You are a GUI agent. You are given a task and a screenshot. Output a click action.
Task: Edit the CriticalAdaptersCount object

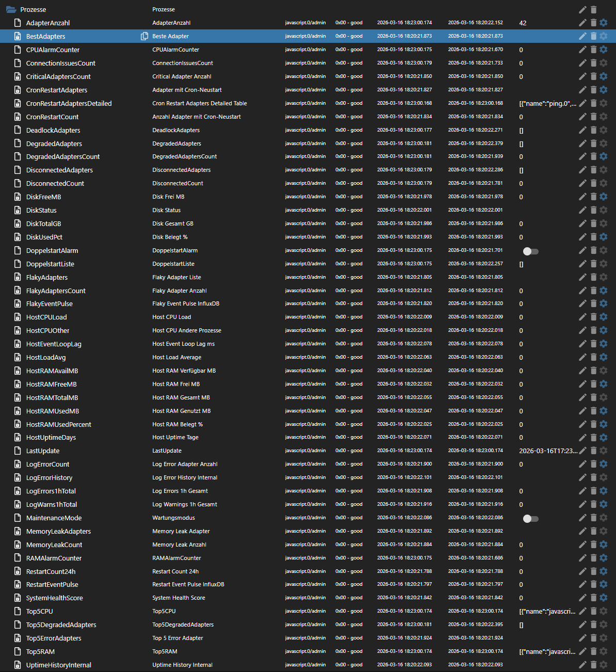pyautogui.click(x=582, y=76)
